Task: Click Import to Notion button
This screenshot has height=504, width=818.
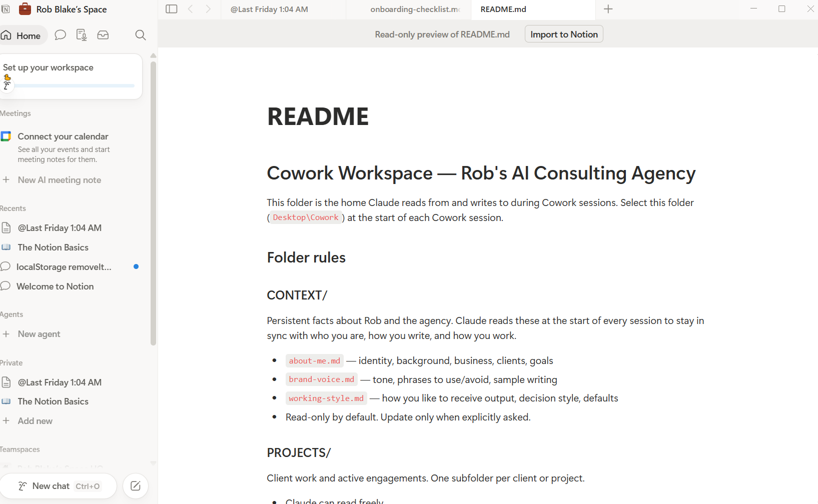Action: pyautogui.click(x=564, y=34)
